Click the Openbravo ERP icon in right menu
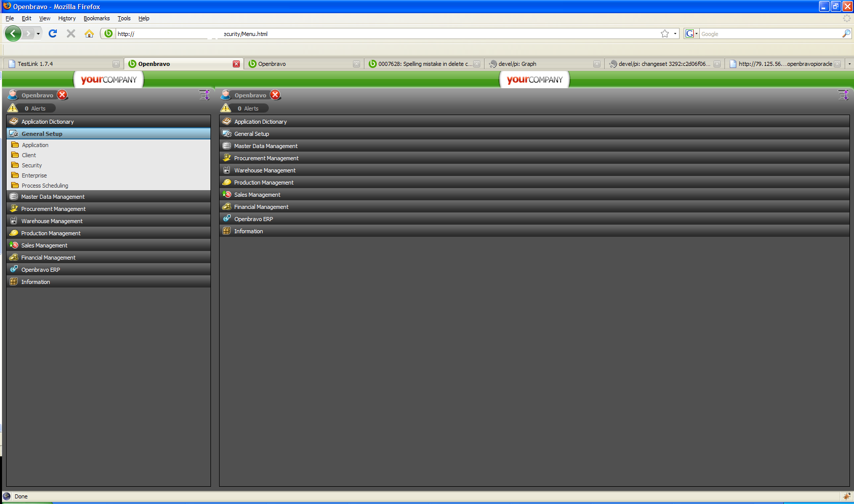 click(227, 219)
